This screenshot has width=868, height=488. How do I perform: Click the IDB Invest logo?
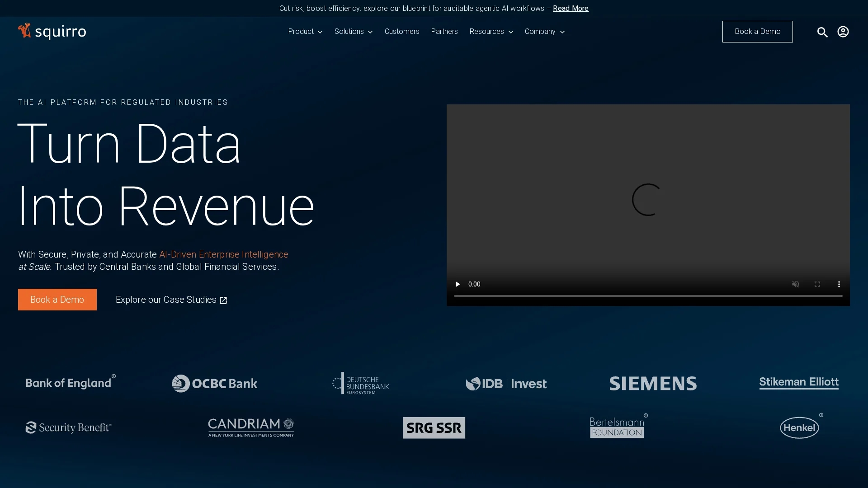[x=506, y=383]
